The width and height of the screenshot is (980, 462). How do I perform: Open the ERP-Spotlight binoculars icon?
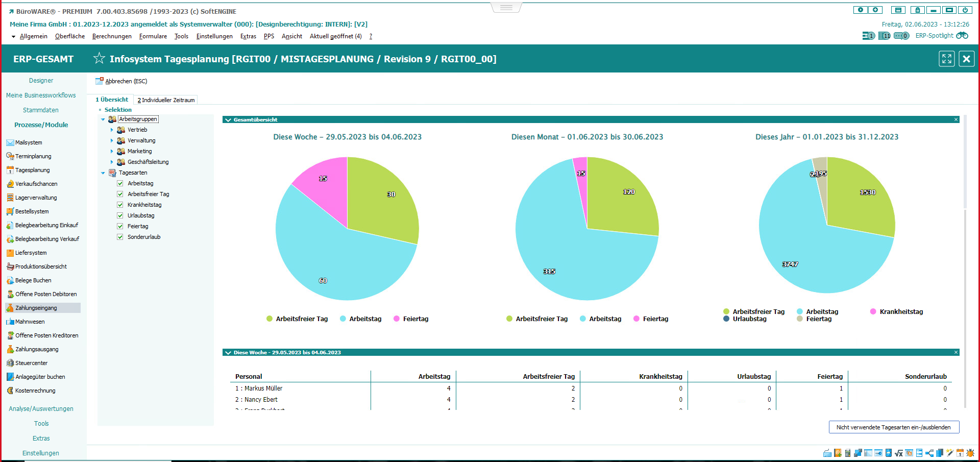pyautogui.click(x=962, y=36)
